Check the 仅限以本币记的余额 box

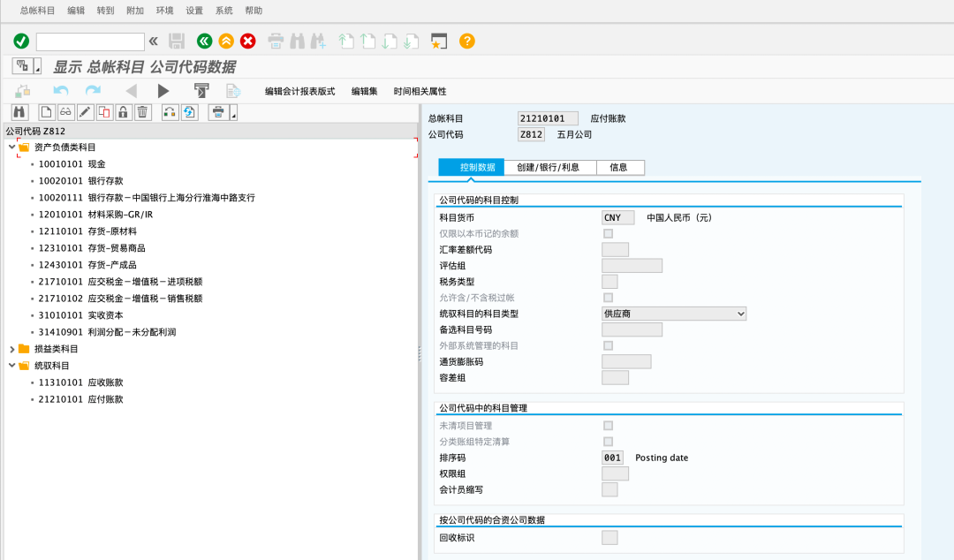pyautogui.click(x=608, y=233)
